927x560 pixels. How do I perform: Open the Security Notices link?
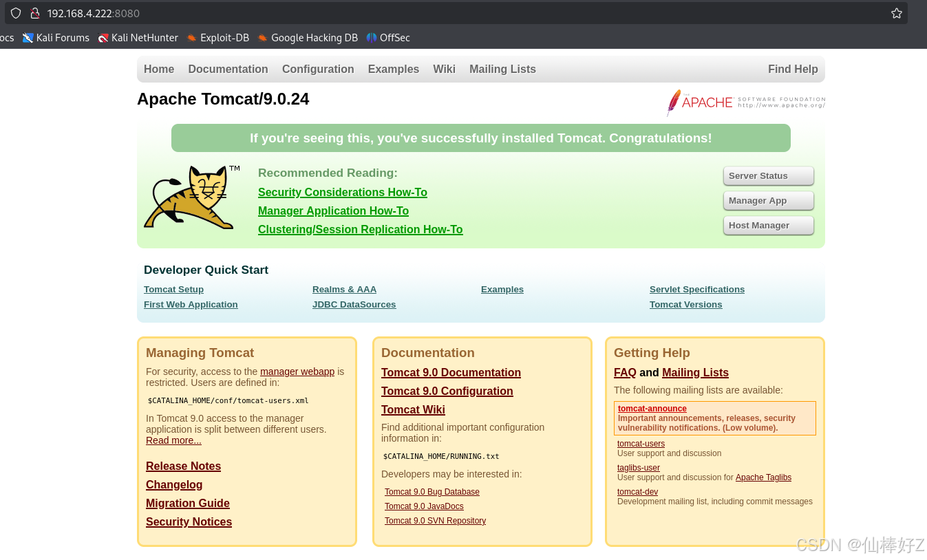tap(189, 522)
